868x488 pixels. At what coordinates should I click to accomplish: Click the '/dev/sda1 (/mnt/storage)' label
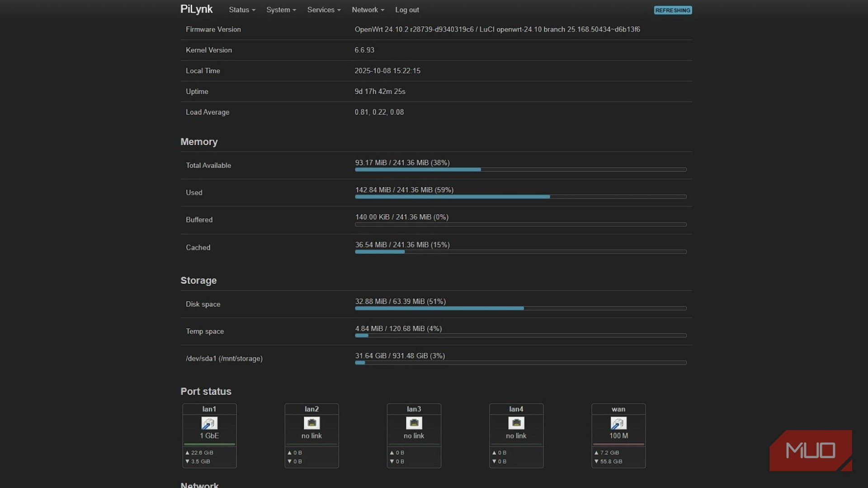click(x=224, y=359)
